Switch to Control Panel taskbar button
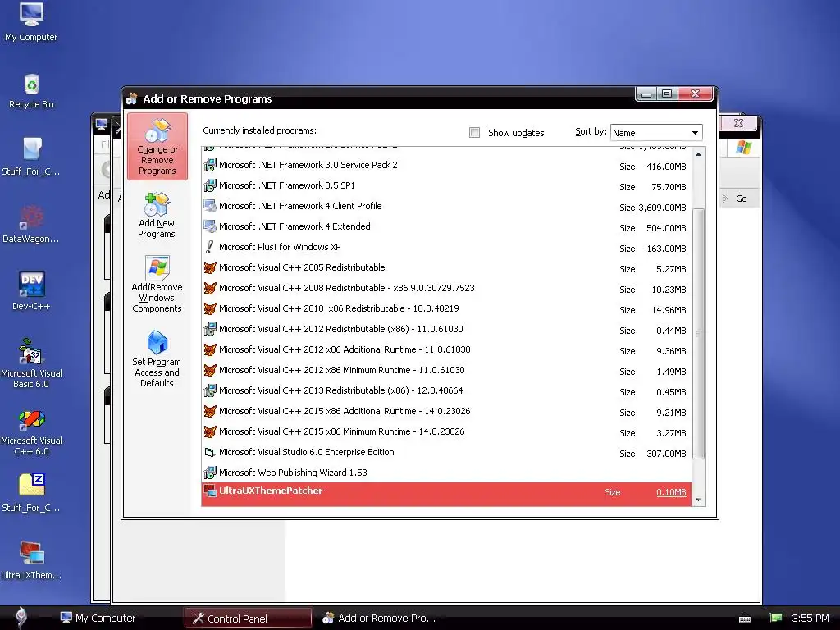The width and height of the screenshot is (840, 630). (248, 619)
